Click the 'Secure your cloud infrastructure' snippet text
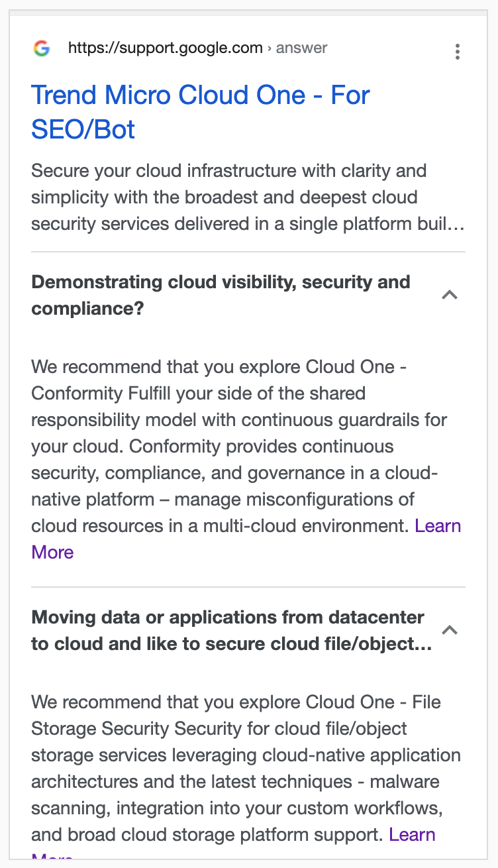 (248, 197)
